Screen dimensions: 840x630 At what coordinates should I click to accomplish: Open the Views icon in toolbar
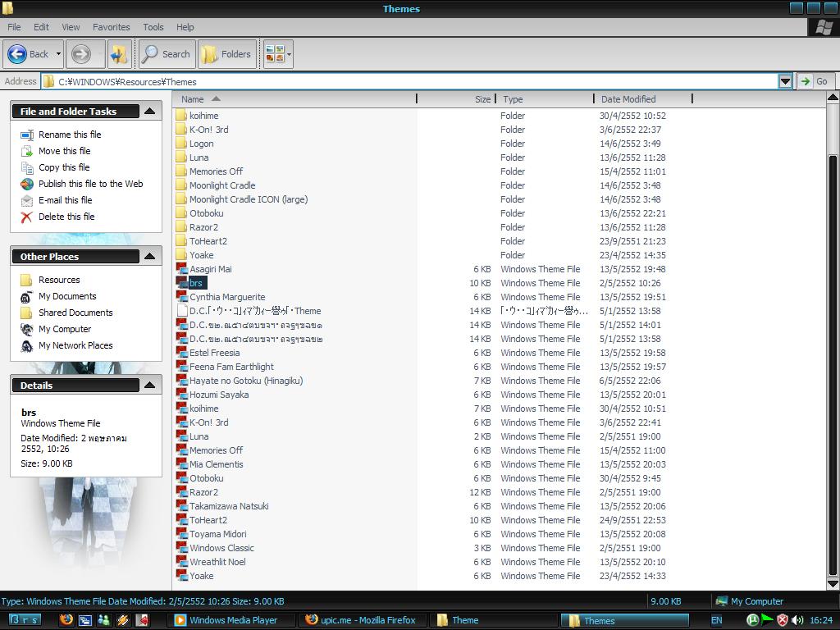point(275,54)
